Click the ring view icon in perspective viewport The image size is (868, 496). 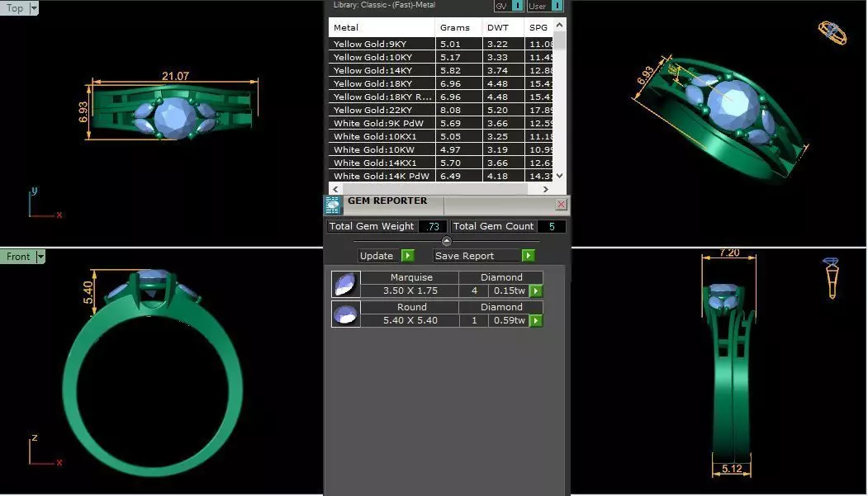[x=832, y=33]
